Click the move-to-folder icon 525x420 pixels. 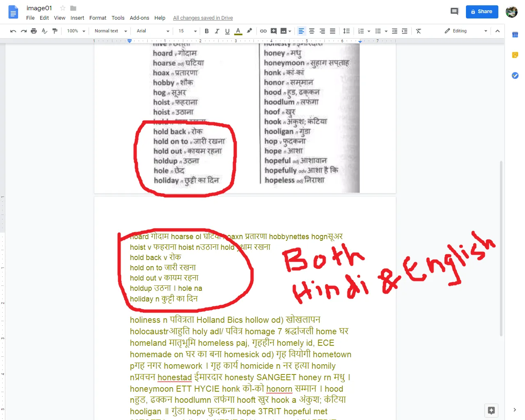pyautogui.click(x=73, y=8)
